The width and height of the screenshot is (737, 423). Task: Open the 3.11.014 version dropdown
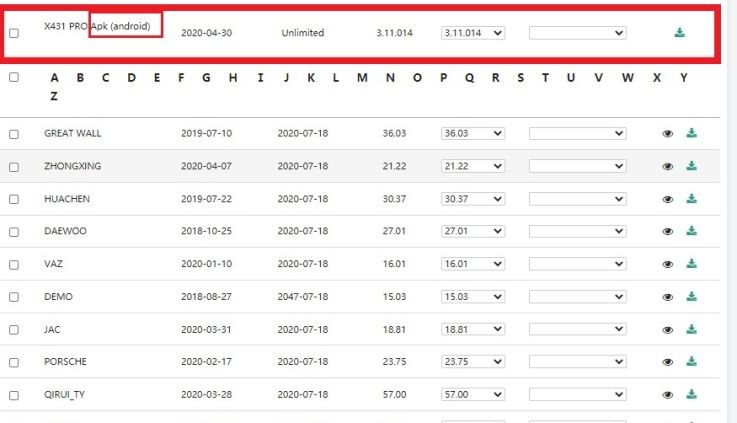point(472,33)
